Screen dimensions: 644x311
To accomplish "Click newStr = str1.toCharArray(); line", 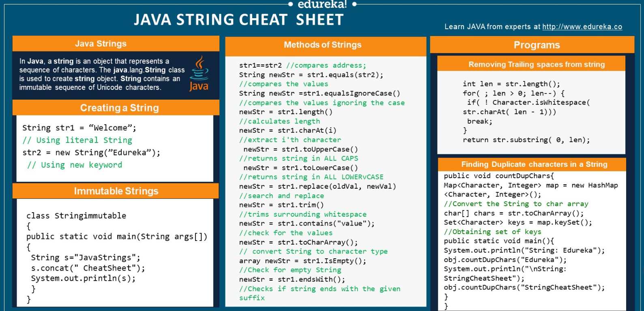I will tap(298, 243).
